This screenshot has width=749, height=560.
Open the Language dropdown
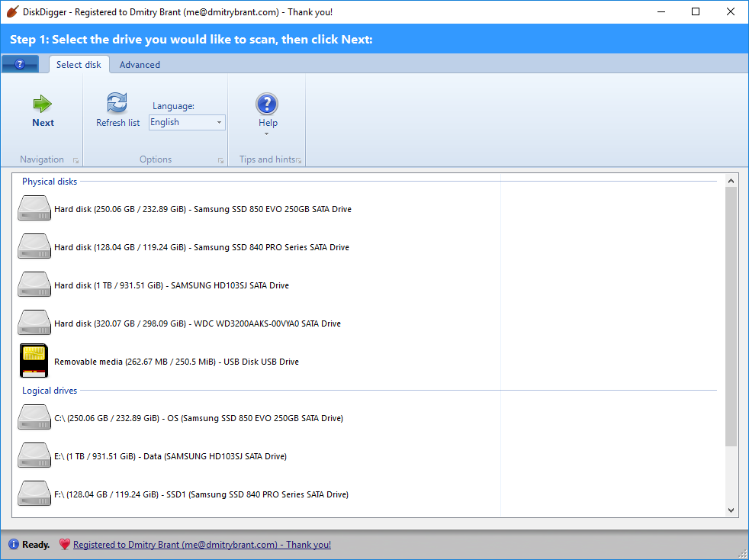(x=187, y=122)
